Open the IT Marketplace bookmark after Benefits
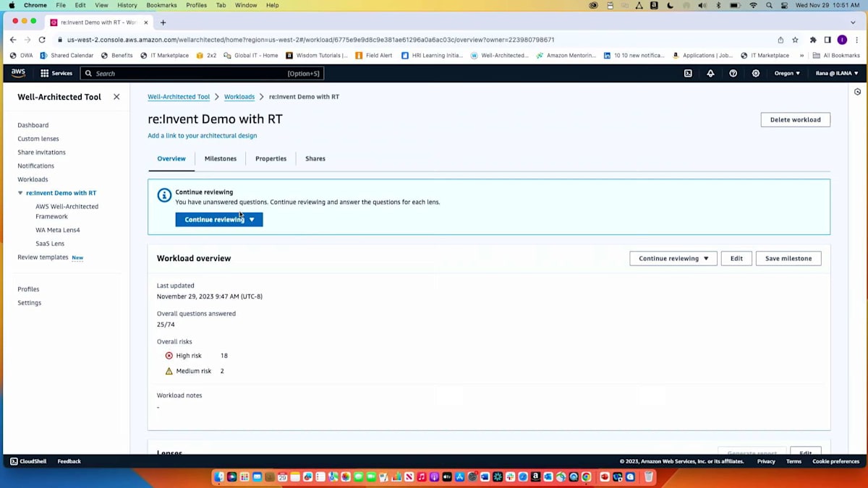Viewport: 868px width, 488px height. point(164,55)
